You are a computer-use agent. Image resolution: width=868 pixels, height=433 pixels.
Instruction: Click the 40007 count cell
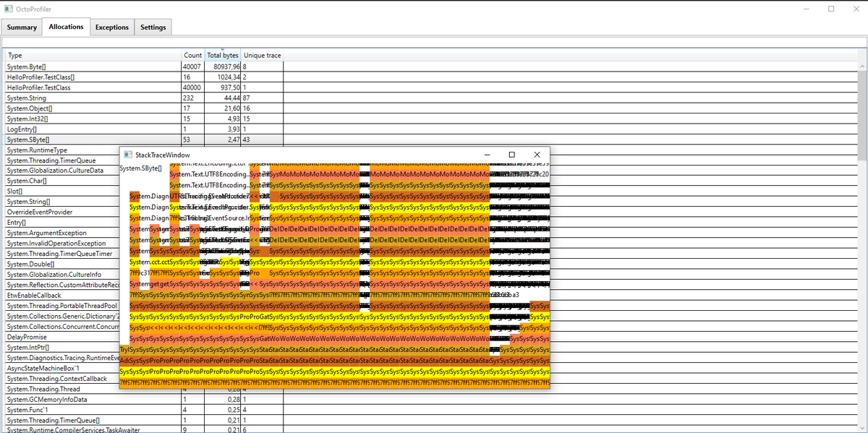[193, 67]
